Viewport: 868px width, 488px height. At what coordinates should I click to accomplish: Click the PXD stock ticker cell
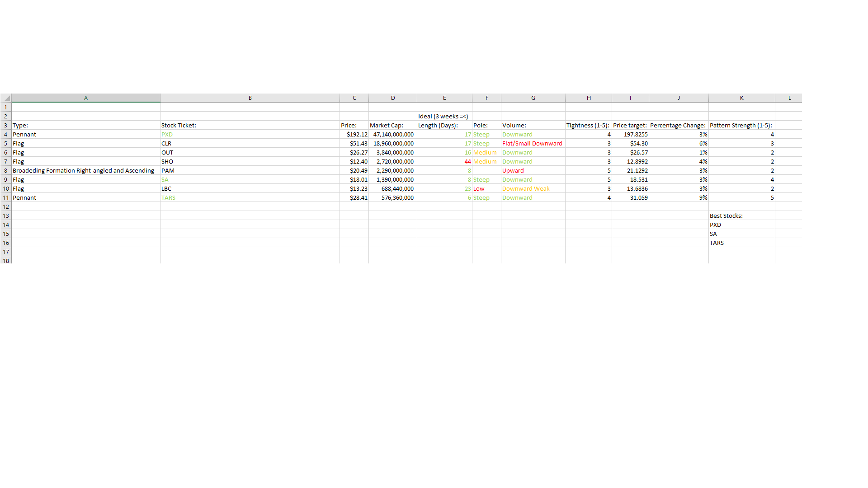tap(167, 135)
